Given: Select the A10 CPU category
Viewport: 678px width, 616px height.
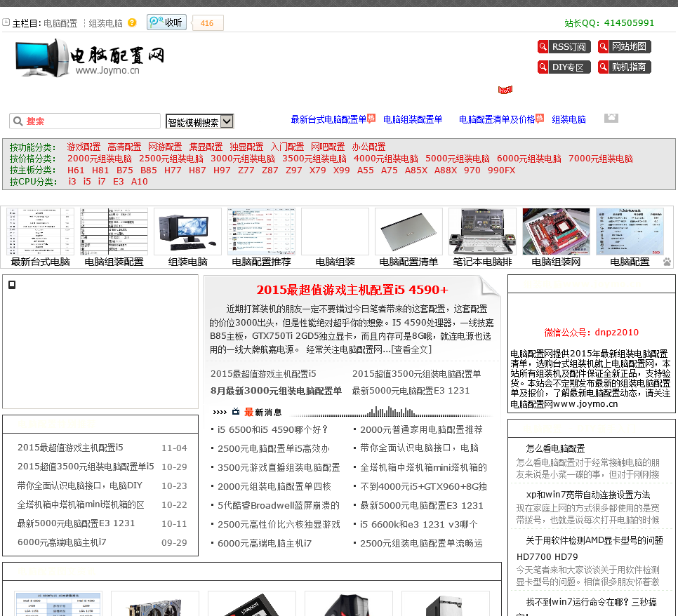Looking at the screenshot, I should tap(139, 182).
